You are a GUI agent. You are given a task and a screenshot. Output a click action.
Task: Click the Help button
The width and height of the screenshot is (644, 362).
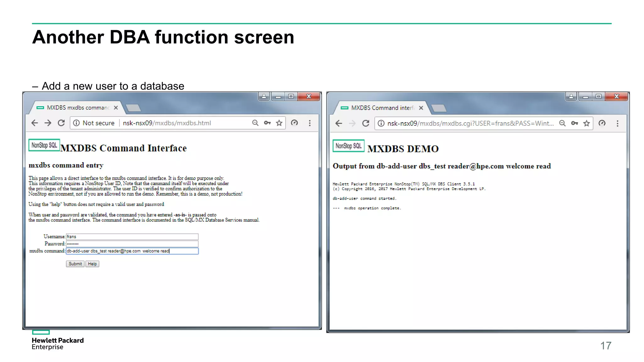click(92, 264)
